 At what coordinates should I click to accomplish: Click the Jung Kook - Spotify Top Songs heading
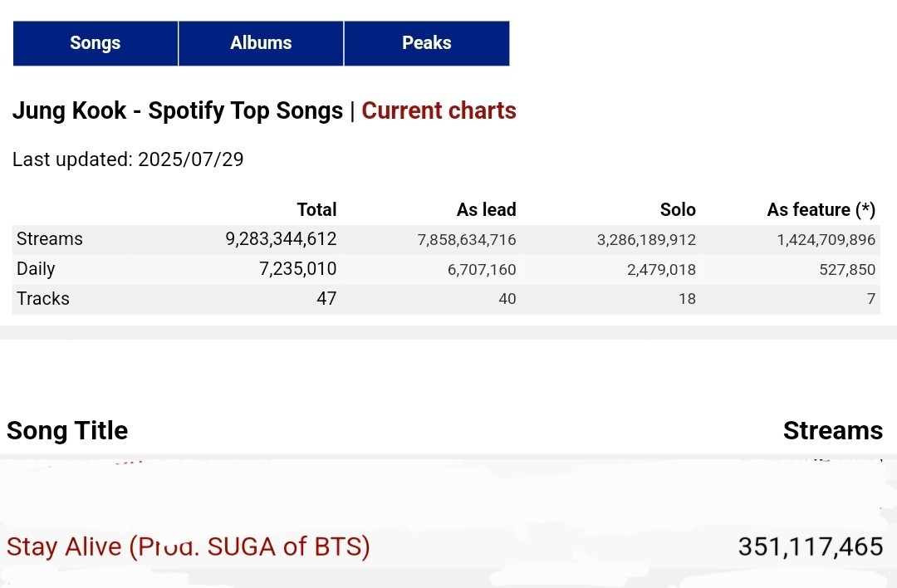(177, 110)
